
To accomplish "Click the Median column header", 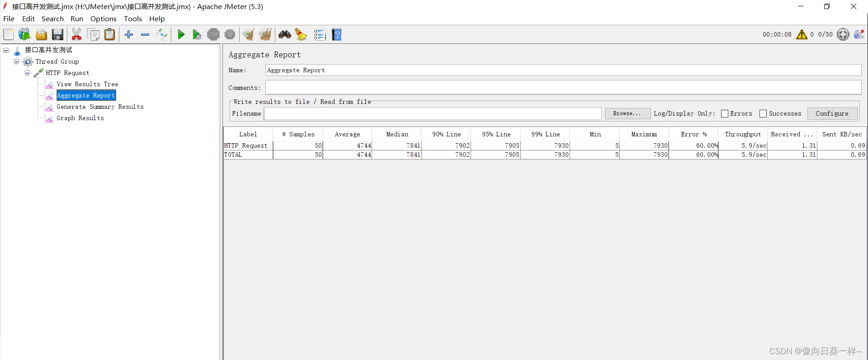I will [397, 134].
